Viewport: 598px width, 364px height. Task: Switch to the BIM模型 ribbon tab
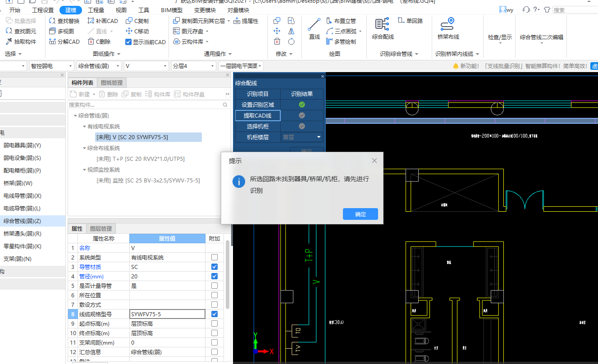click(172, 10)
